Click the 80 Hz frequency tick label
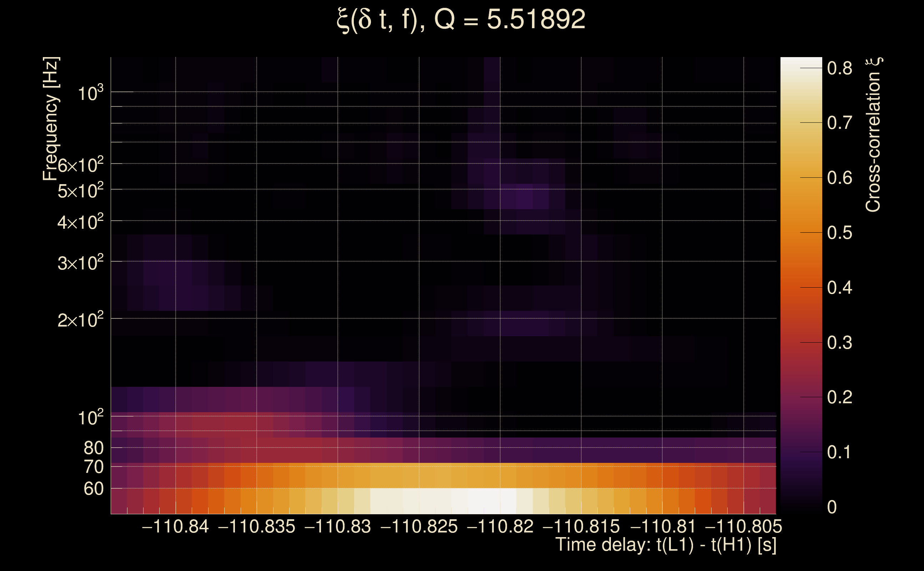 tap(93, 448)
